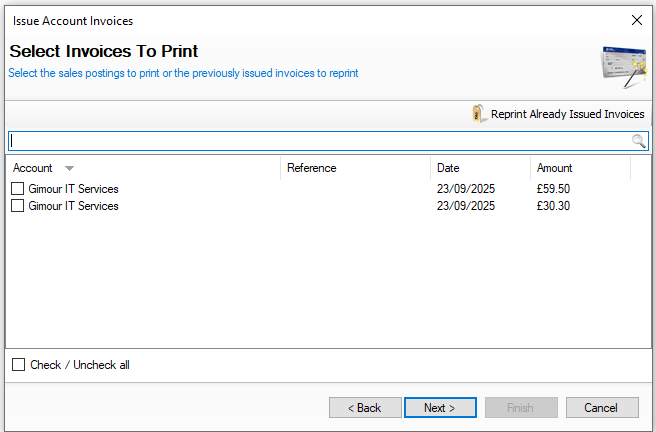Click the greyed-out Finish button
This screenshot has height=432, width=656.
pos(521,408)
